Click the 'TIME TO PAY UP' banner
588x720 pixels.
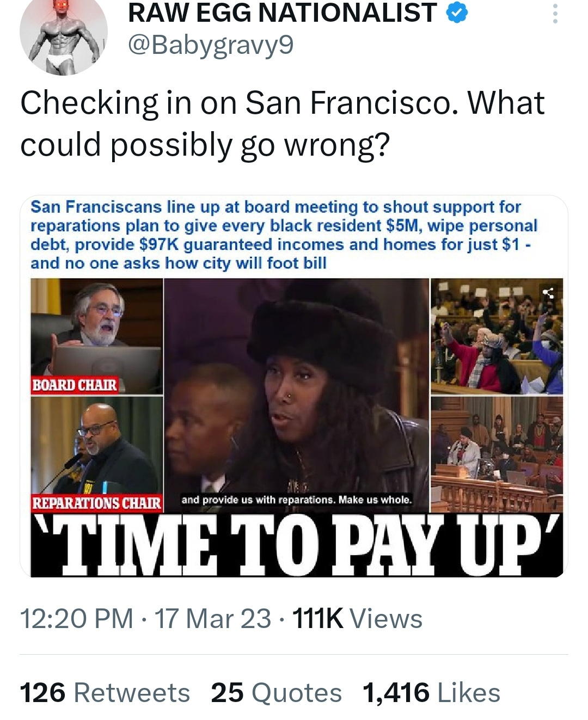[x=297, y=545]
